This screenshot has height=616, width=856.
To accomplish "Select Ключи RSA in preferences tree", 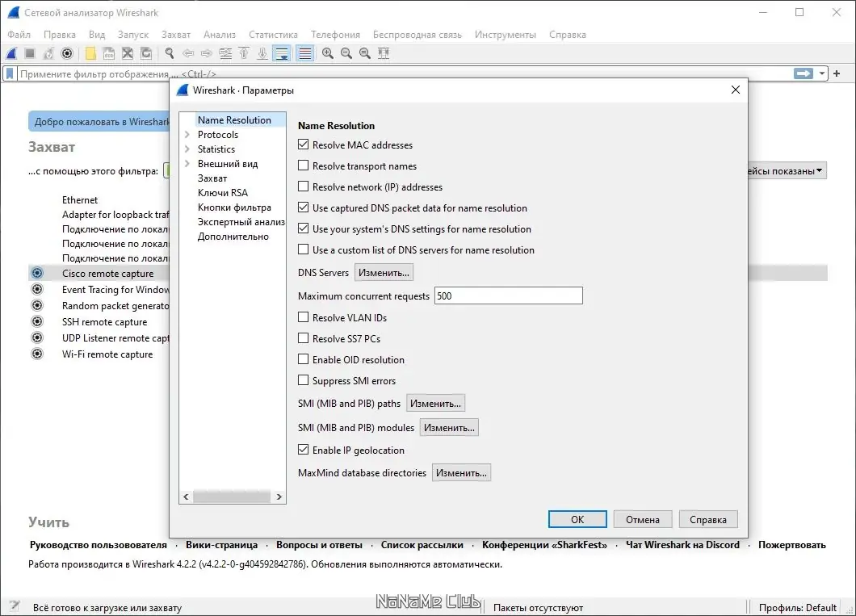I will 223,193.
